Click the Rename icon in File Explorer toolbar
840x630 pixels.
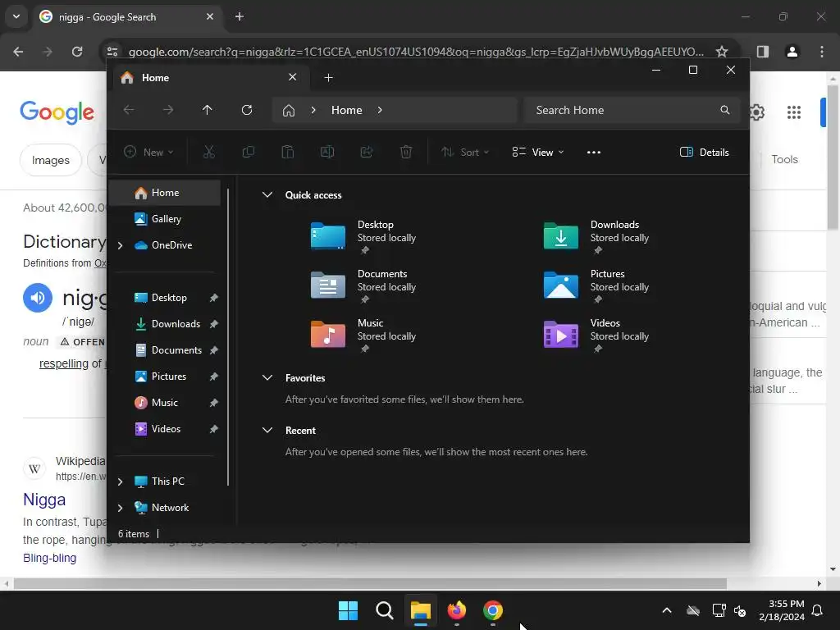click(327, 152)
